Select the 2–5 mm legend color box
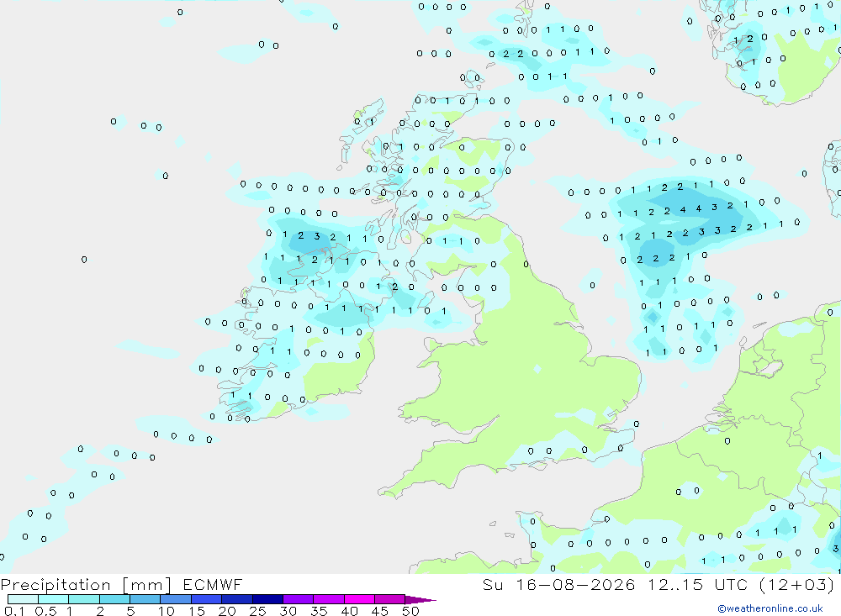The height and width of the screenshot is (616, 841). [114, 599]
